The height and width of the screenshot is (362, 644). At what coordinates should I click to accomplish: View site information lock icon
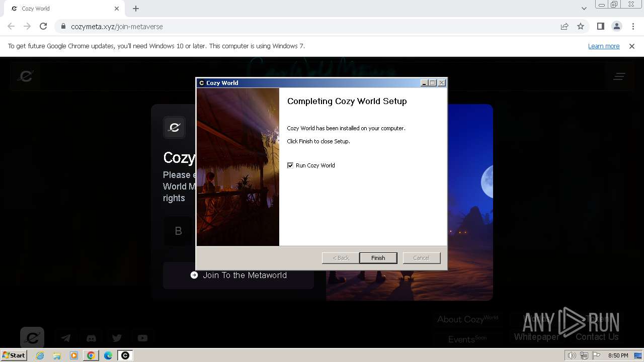point(63,26)
